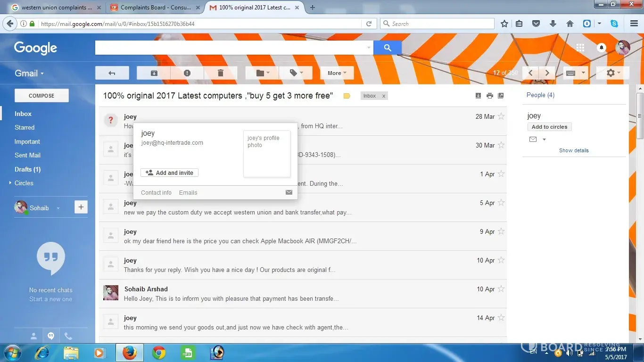Bookmark this page with star icon
Viewport: 644px width, 362px height.
pyautogui.click(x=504, y=24)
